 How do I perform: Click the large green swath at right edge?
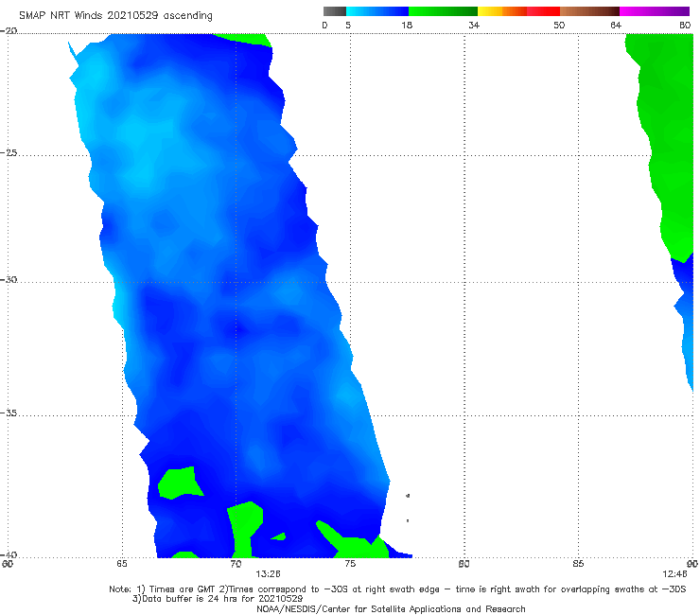click(668, 134)
